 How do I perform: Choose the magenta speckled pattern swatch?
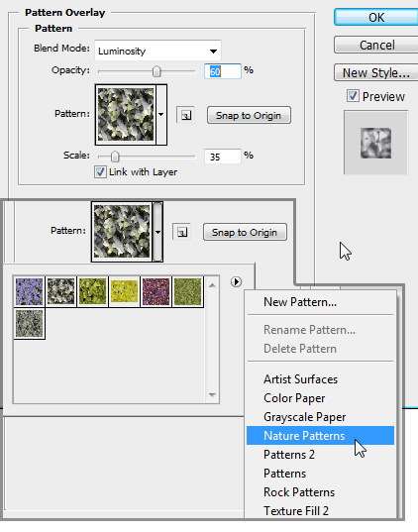(x=157, y=291)
